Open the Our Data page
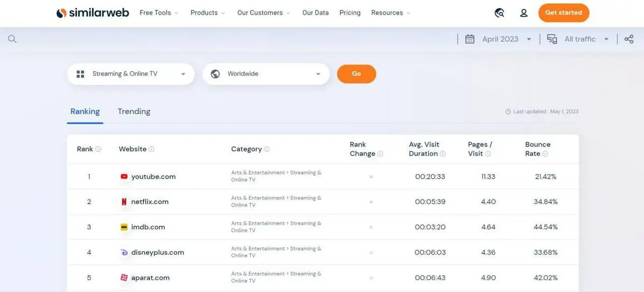 (316, 13)
